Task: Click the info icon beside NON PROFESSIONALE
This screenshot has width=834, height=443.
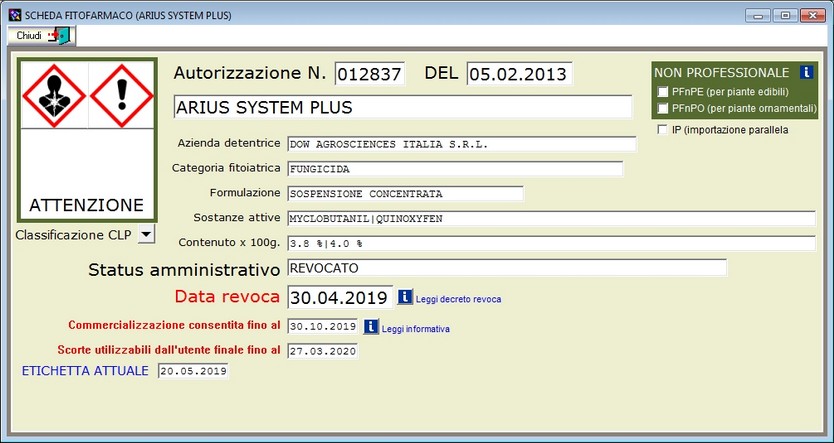Action: [806, 72]
